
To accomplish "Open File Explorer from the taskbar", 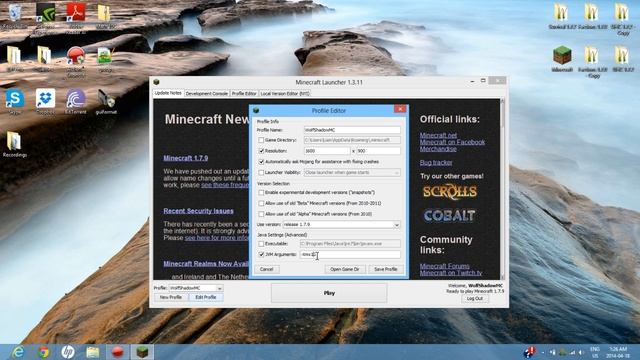I will click(93, 352).
